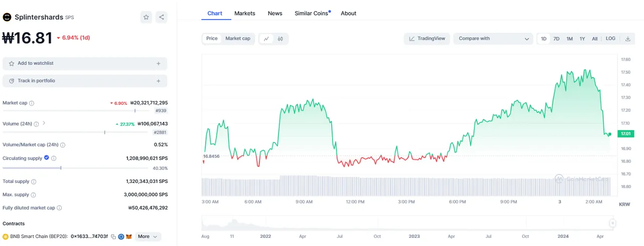Click the current price label 17.01 on chart
This screenshot has width=644, height=246.
tap(626, 134)
